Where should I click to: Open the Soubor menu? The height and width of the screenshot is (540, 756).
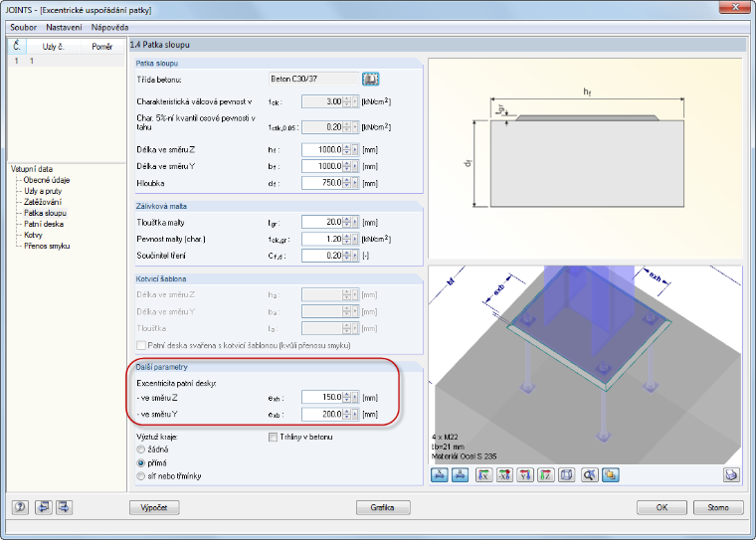pyautogui.click(x=23, y=28)
